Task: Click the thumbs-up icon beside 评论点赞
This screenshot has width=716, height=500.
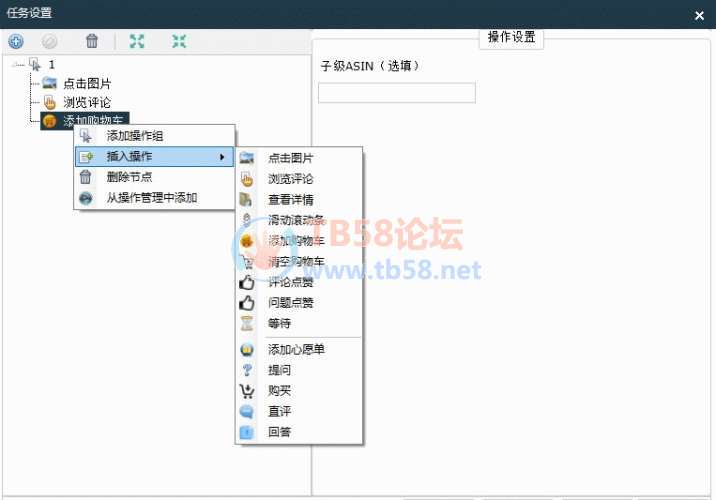Action: tap(247, 282)
